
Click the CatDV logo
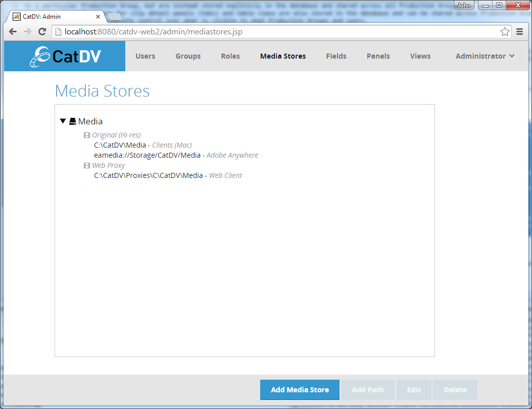point(65,56)
